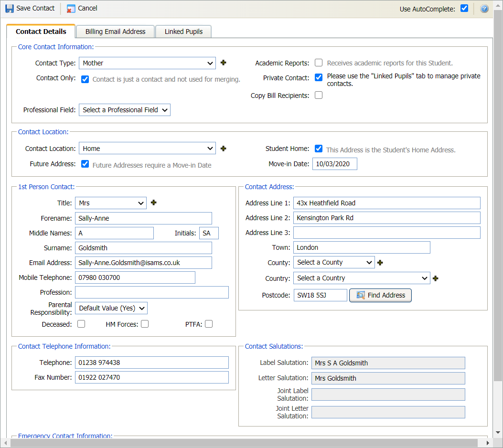Viewport: 503px width, 448px height.
Task: Uncheck the Use AutoComplete checkbox
Action: [464, 8]
